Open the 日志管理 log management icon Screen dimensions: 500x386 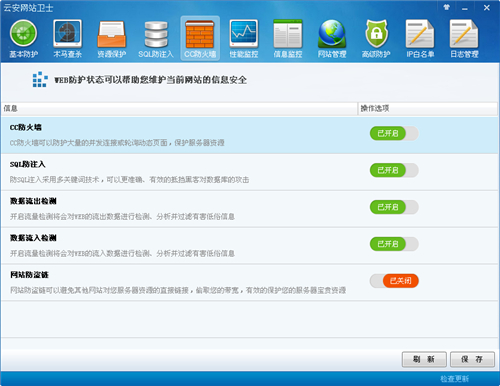[x=464, y=39]
